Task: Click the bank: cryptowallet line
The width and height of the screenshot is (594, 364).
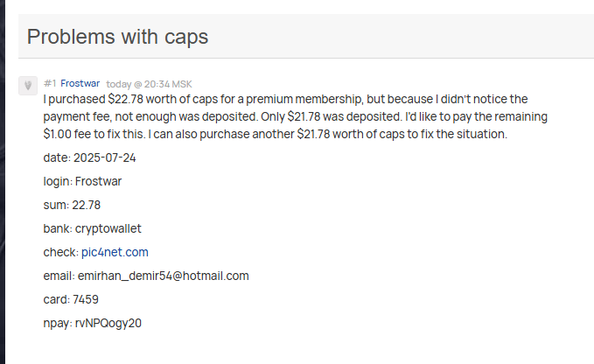Action: (x=92, y=228)
